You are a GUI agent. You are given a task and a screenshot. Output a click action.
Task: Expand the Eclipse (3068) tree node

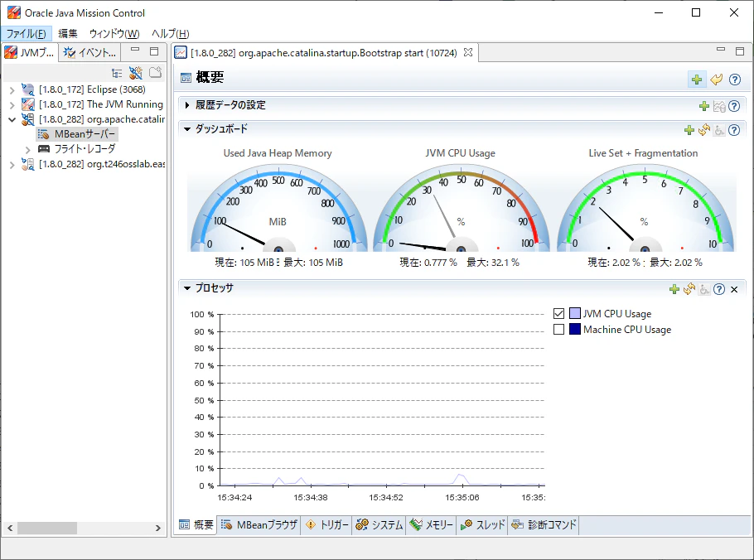click(12, 90)
